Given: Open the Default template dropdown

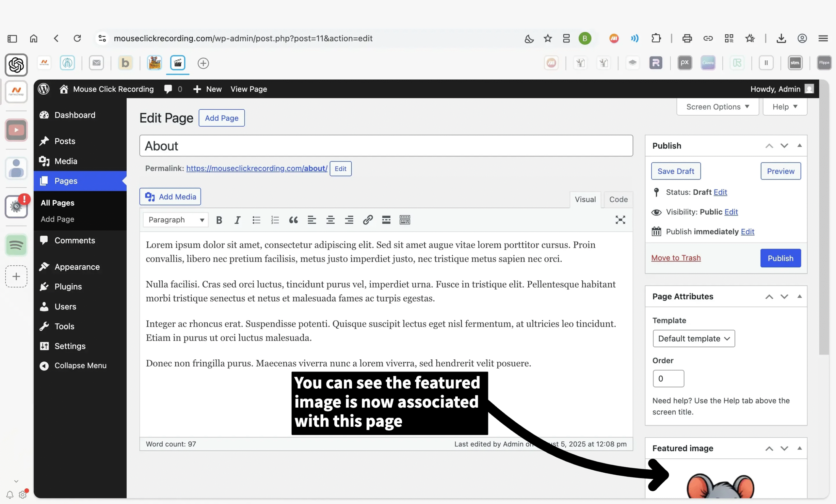Looking at the screenshot, I should (x=694, y=339).
